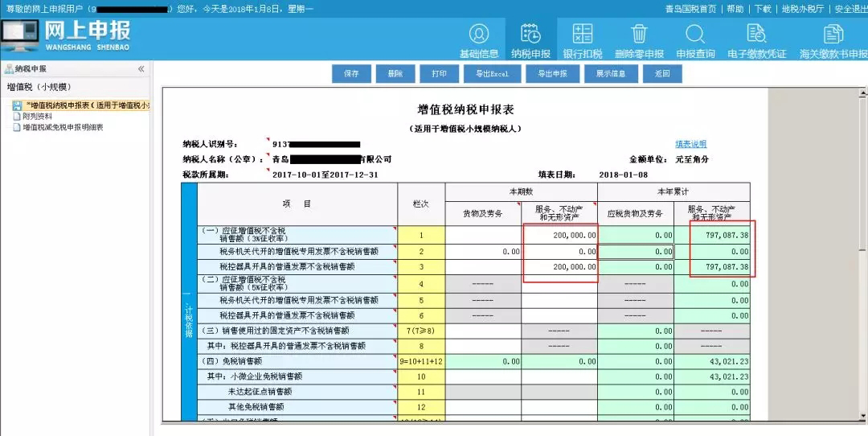The height and width of the screenshot is (436, 868).
Task: Click row 7 货物及劳务 input cell
Action: (x=483, y=331)
